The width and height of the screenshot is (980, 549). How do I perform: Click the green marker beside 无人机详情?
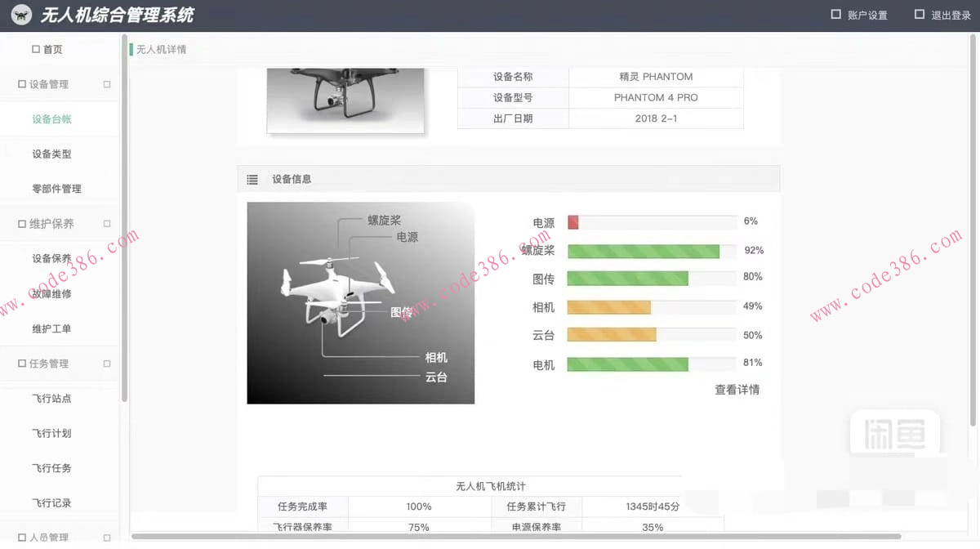(x=131, y=49)
